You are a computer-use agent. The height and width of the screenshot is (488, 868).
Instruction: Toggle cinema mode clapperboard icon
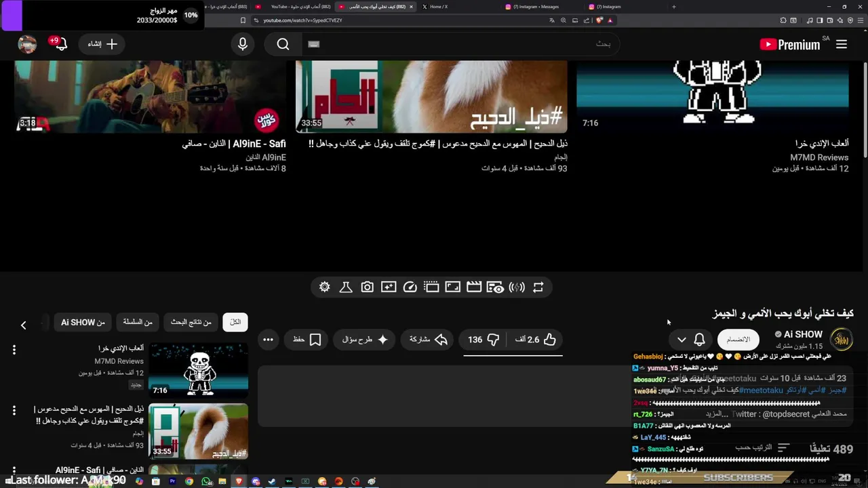point(474,287)
